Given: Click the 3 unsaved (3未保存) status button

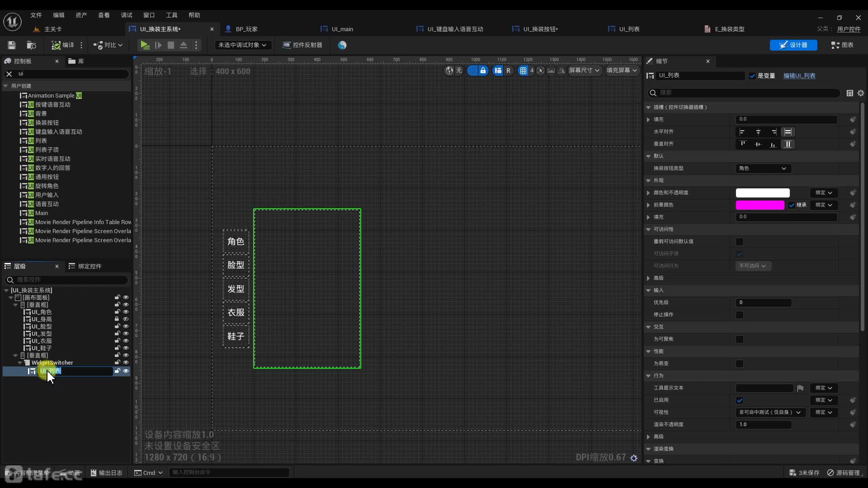Looking at the screenshot, I should (x=804, y=473).
